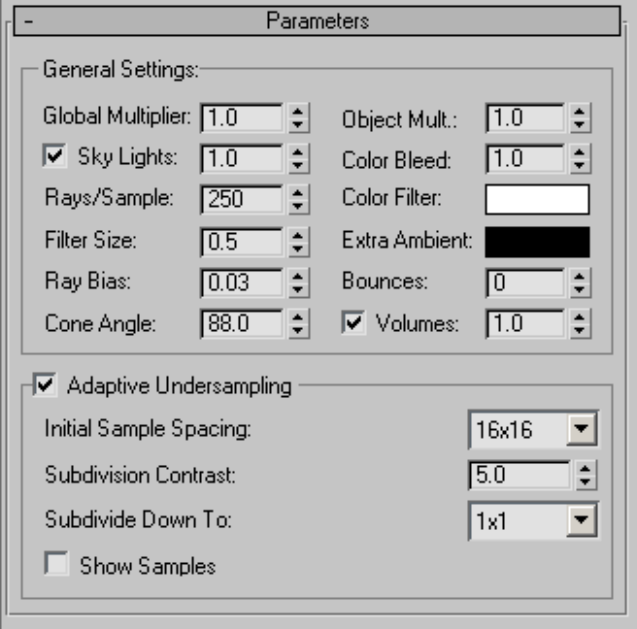Toggle the Sky Lights checkbox

[54, 156]
